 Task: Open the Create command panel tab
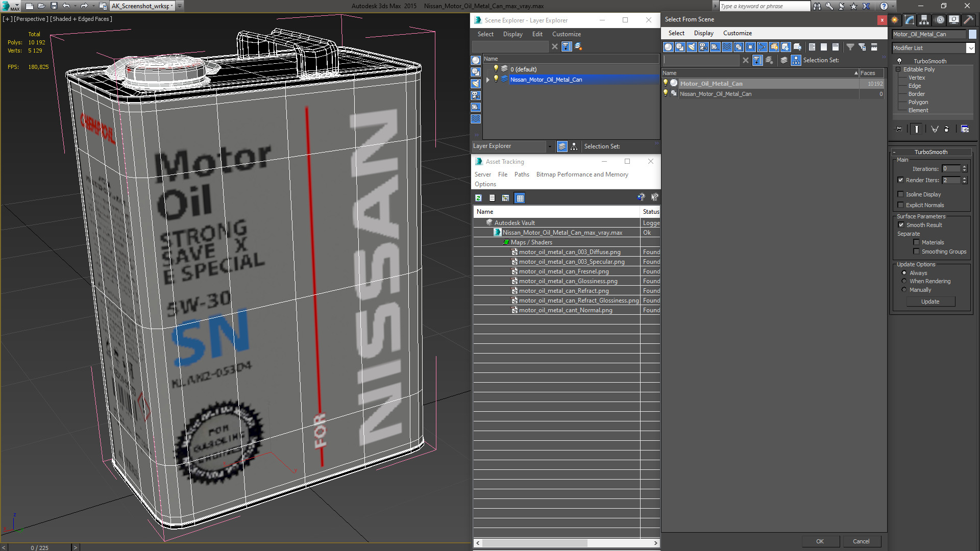(895, 20)
